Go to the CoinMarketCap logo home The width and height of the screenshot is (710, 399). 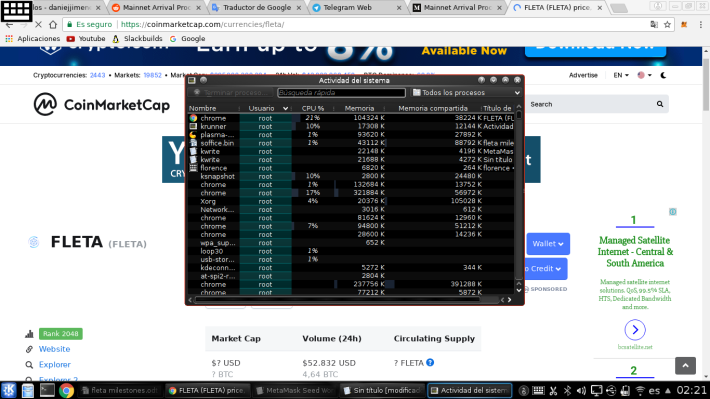coord(102,105)
